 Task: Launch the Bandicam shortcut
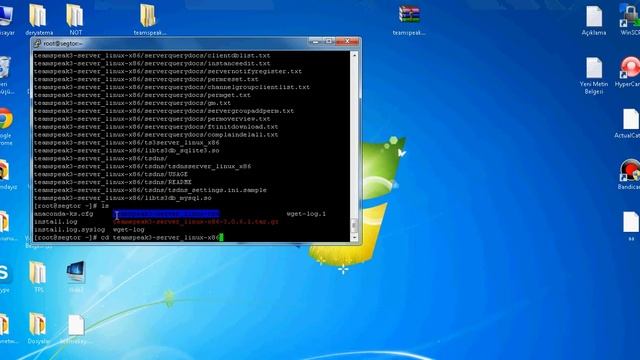click(629, 175)
